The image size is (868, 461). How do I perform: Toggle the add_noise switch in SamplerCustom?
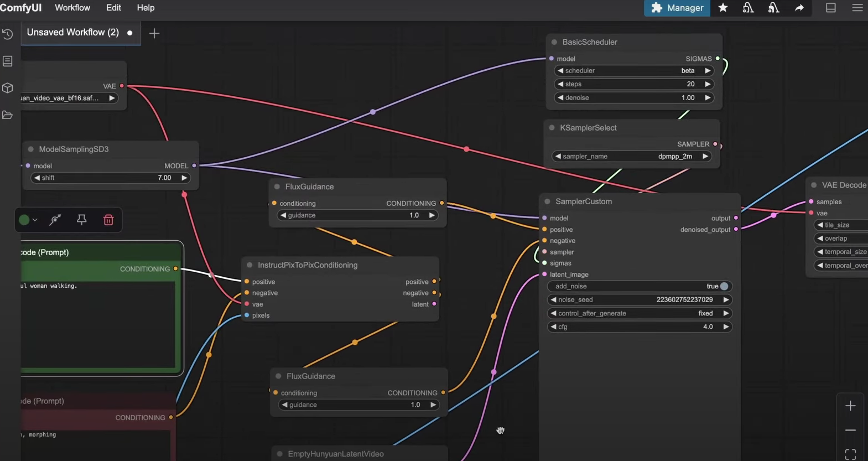pyautogui.click(x=724, y=286)
